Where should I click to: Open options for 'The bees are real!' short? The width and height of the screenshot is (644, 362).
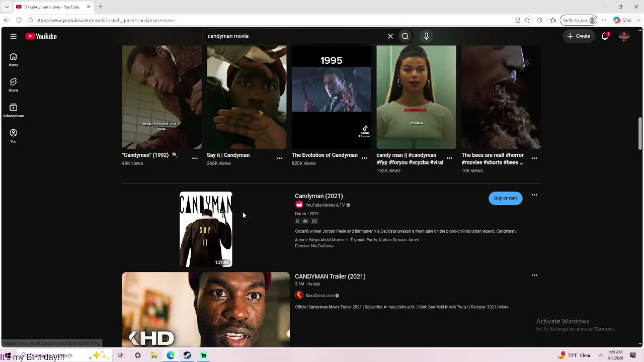[x=534, y=158]
